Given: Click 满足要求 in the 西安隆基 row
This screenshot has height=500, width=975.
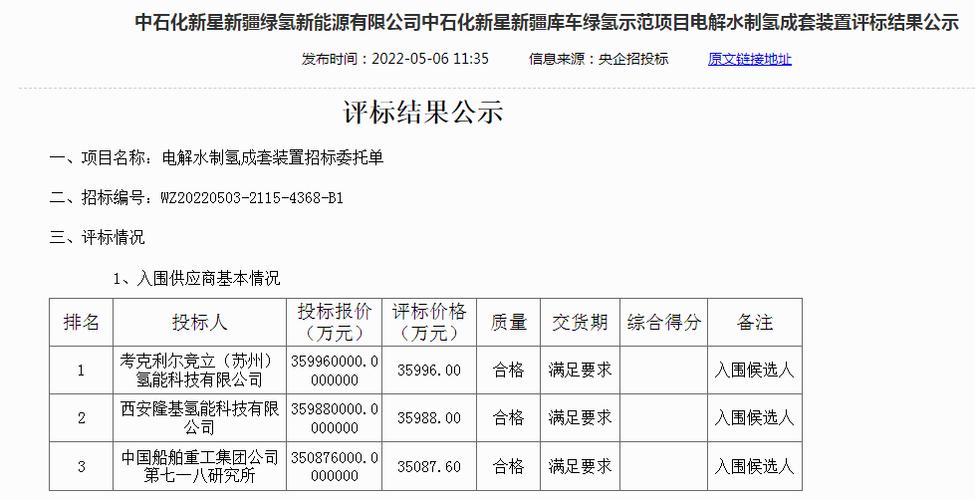Looking at the screenshot, I should tap(580, 418).
